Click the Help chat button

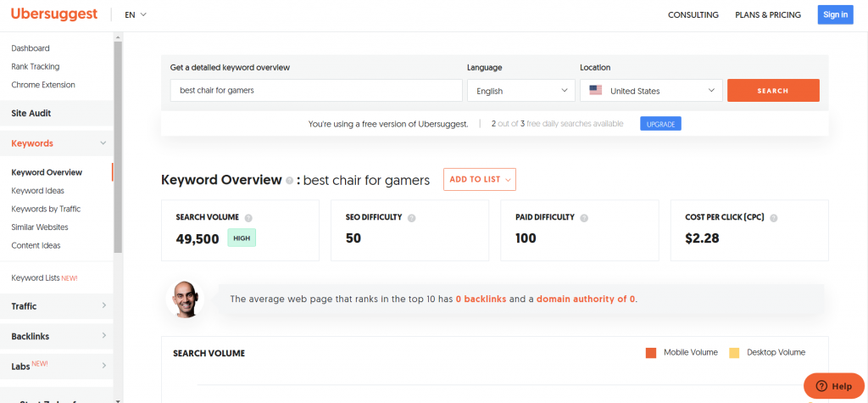click(834, 386)
